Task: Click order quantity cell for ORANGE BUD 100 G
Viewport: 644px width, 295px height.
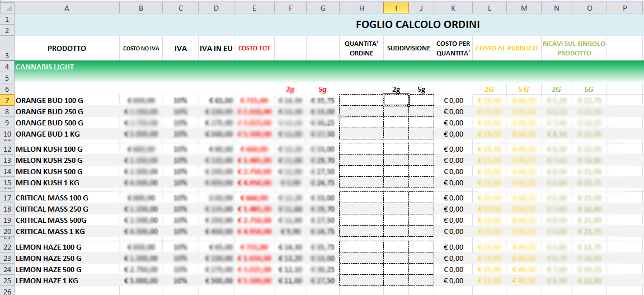Action: tap(361, 100)
